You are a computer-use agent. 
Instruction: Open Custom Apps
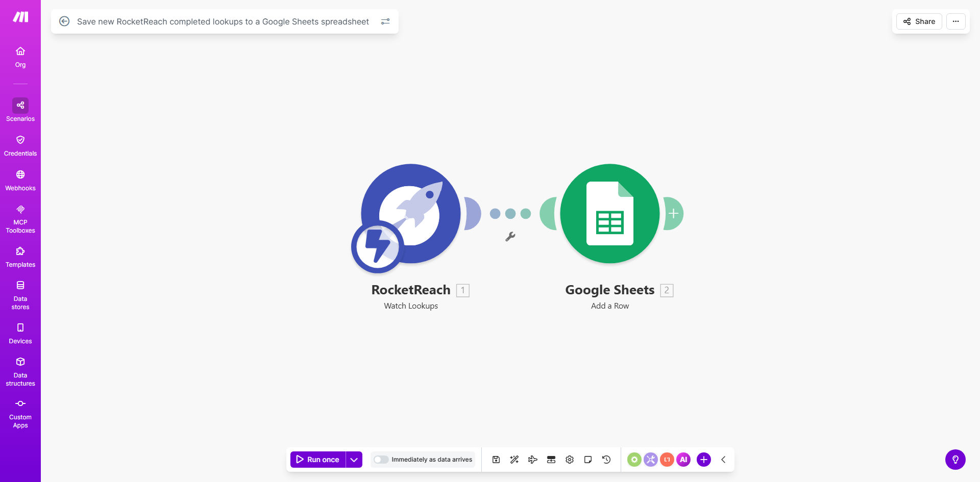pyautogui.click(x=20, y=414)
